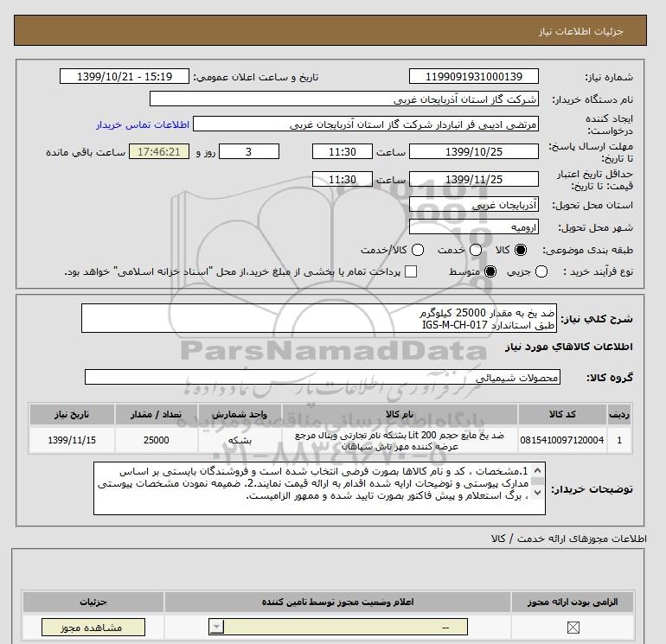Viewport: 666px width, 644px height.
Task: Click the کد کالا column header
Action: [x=562, y=414]
